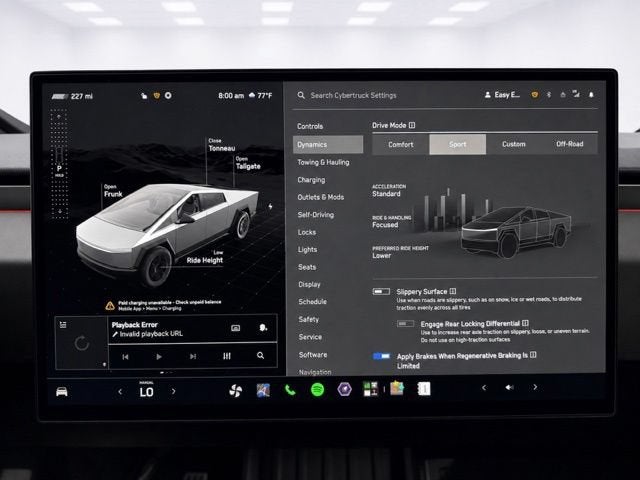
Task: Tap the charging bolt icon near truck
Action: pyautogui.click(x=270, y=207)
